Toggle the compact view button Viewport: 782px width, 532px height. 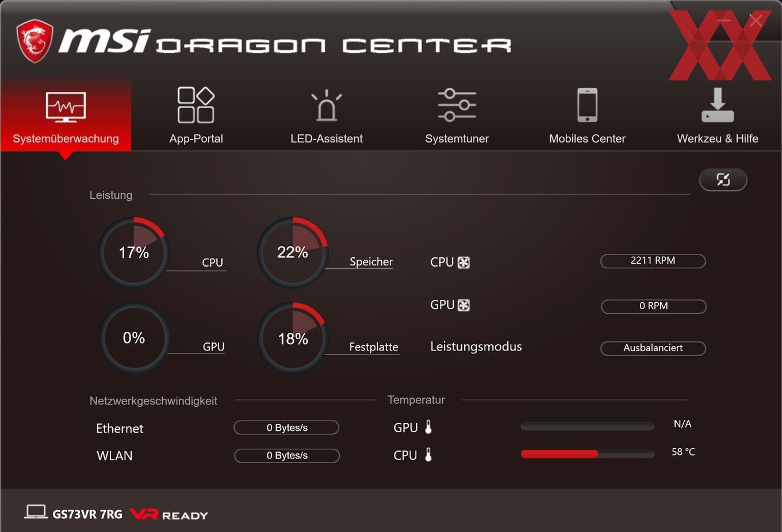point(723,180)
